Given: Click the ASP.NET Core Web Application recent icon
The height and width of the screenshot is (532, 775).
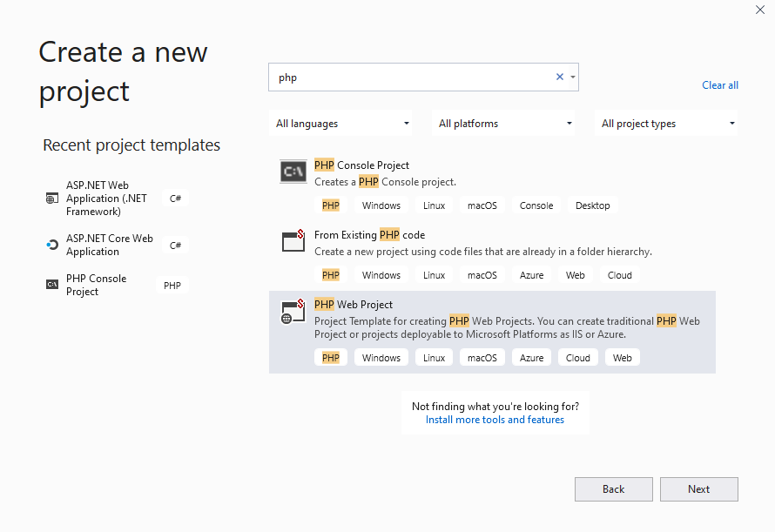Looking at the screenshot, I should [52, 245].
